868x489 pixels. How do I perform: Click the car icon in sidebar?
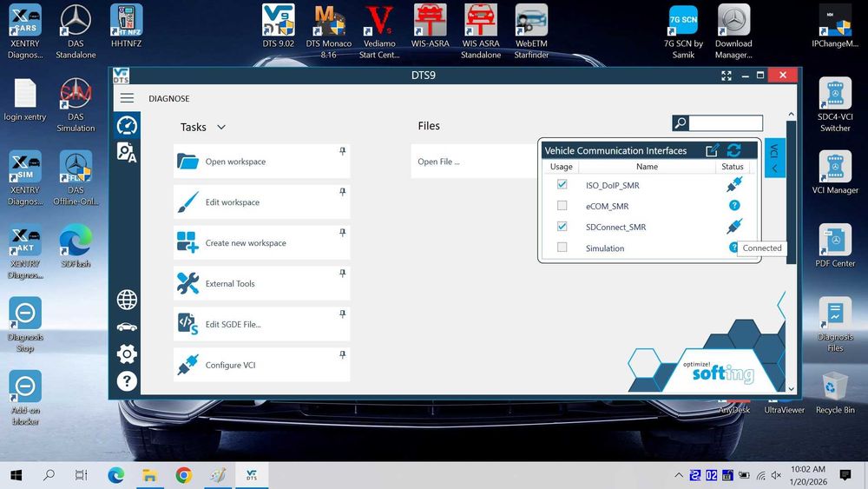point(127,327)
